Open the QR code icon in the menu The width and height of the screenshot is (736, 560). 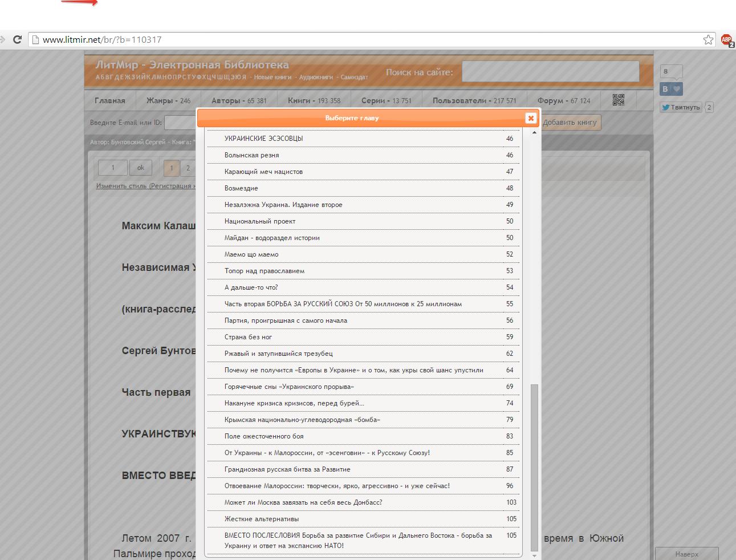619,100
